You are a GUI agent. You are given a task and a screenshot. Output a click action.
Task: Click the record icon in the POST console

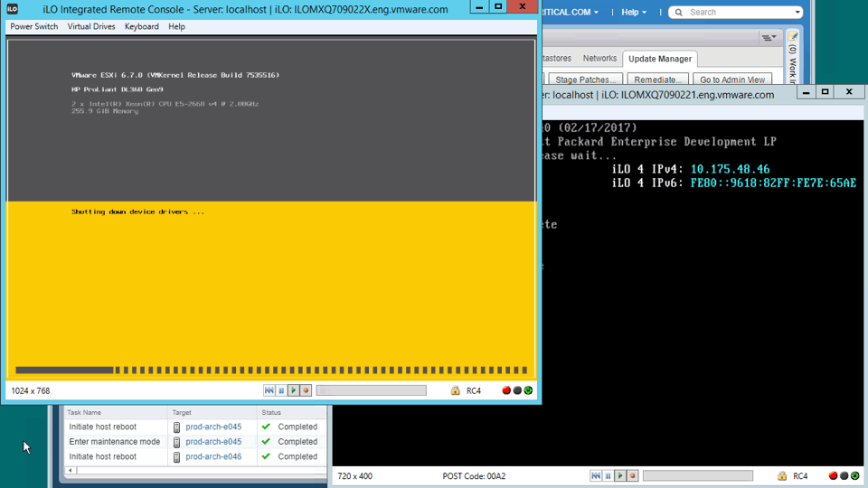point(633,476)
